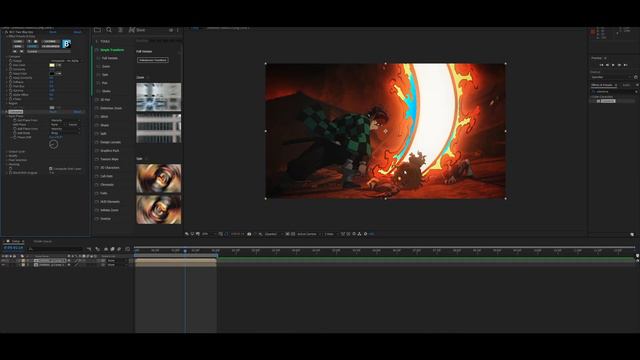640x360 pixels.
Task: Click the Boris FX blue B logo
Action: (67, 43)
